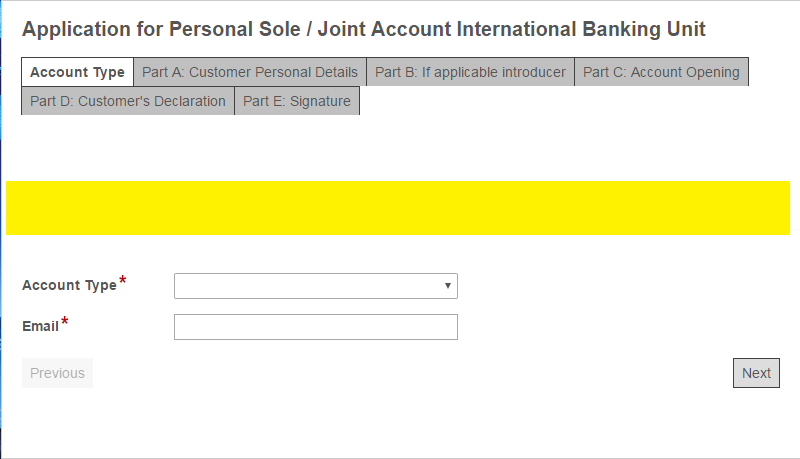800x459 pixels.
Task: Click the blue strip on the left window edge
Action: [1, 300]
